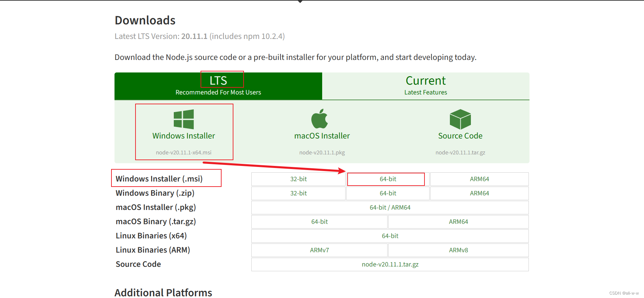This screenshot has width=644, height=298.
Task: Download node-v20.11.1.tar.gz in Source Code row
Action: (390, 264)
